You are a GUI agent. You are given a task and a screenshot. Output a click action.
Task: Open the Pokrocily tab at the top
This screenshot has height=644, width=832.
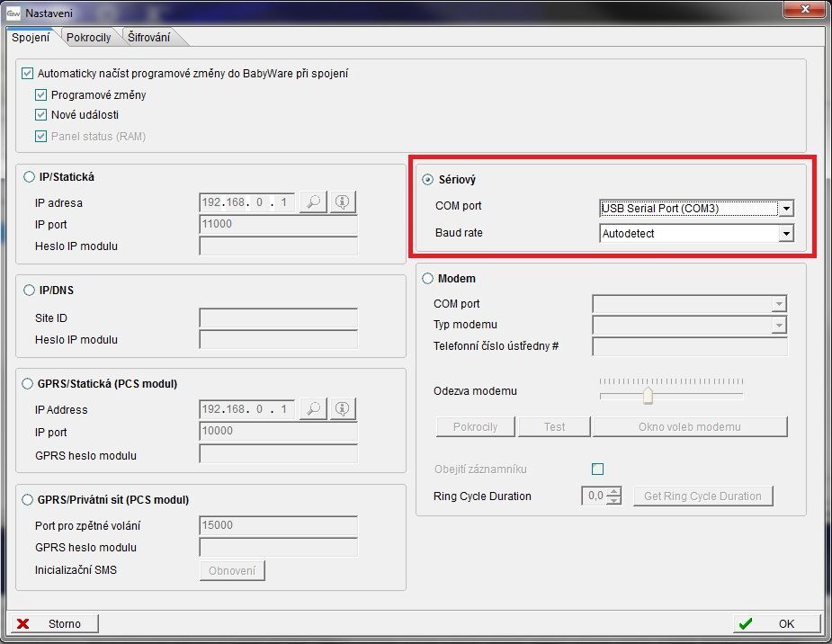click(x=88, y=38)
